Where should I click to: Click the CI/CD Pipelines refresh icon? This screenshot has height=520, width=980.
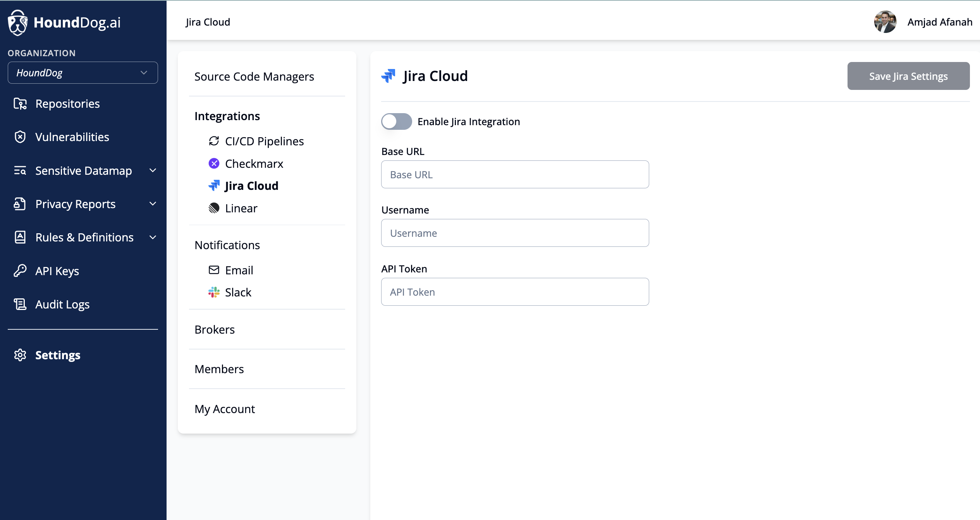214,141
